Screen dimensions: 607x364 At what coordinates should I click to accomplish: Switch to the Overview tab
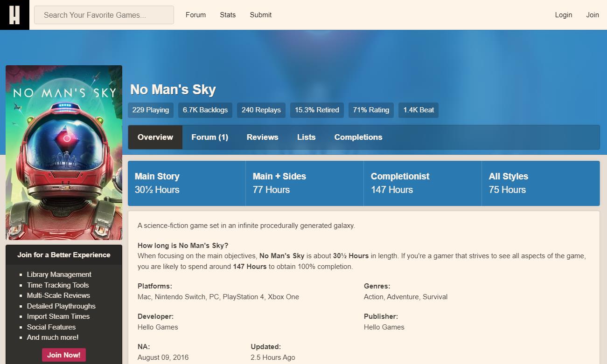coord(155,137)
